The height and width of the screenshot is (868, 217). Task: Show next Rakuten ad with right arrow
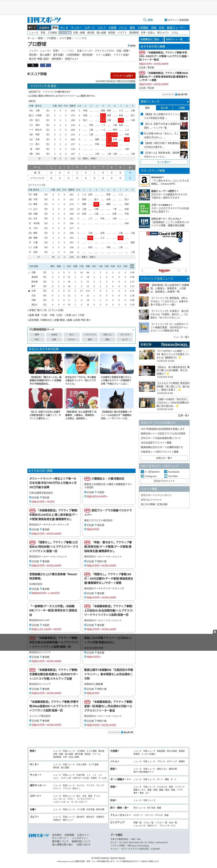pyautogui.click(x=186, y=271)
